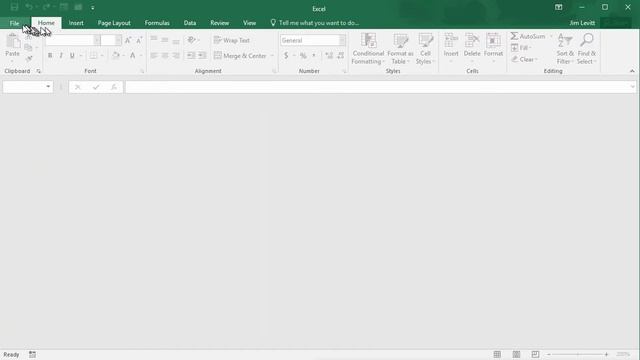Click the Percent Style icon
640x360 pixels.
coord(303,56)
